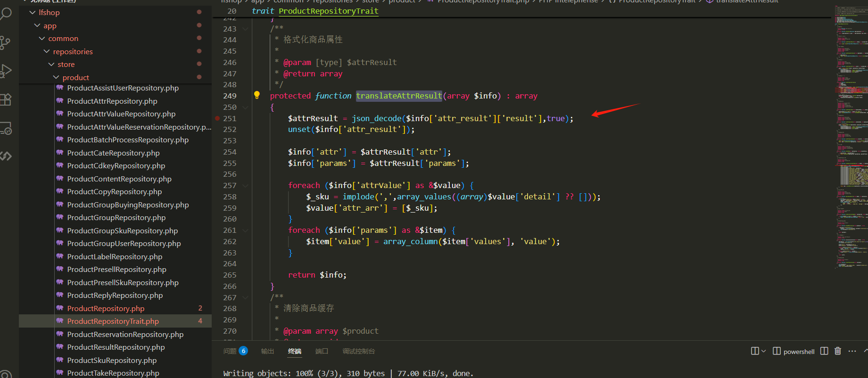Open ProductLabelRepository.php
The height and width of the screenshot is (378, 868).
(115, 256)
